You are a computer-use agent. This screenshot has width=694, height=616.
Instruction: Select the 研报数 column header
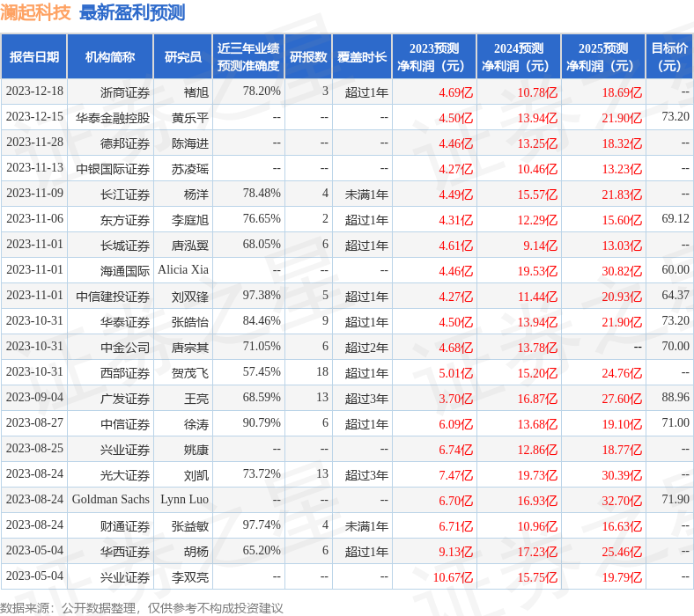(x=308, y=56)
